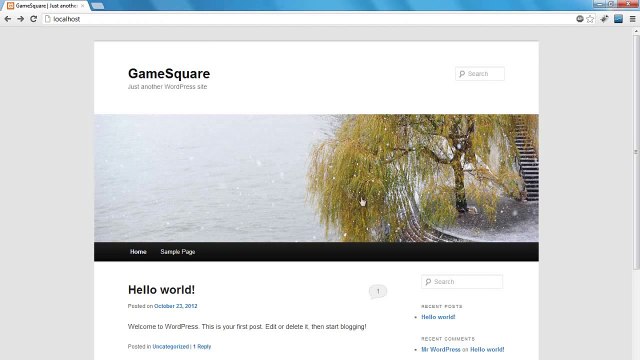The width and height of the screenshot is (640, 360).
Task: Open the GameSquare site title link
Action: pyautogui.click(x=169, y=73)
